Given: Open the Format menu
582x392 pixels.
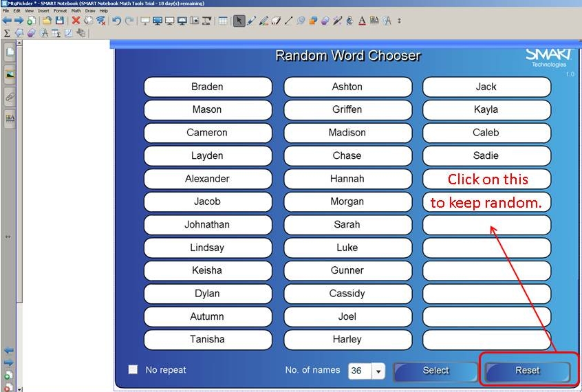Looking at the screenshot, I should [60, 11].
